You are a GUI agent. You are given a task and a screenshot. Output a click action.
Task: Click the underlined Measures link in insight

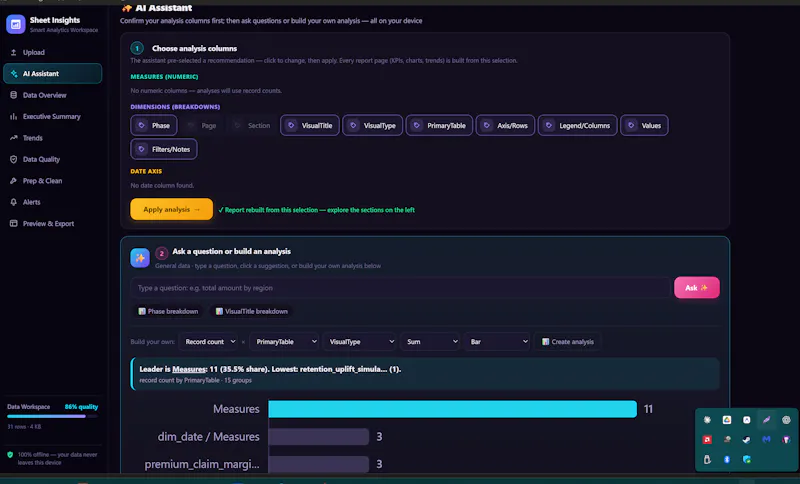(189, 369)
